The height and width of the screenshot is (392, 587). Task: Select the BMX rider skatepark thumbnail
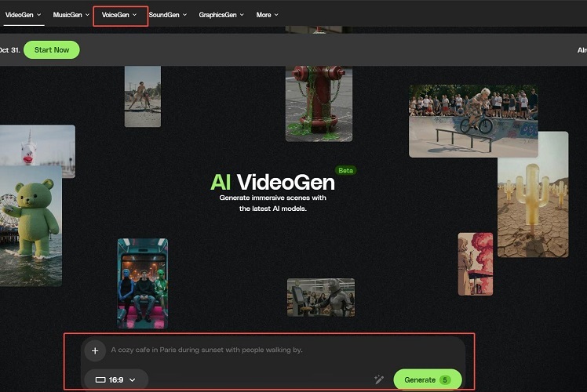coord(472,120)
